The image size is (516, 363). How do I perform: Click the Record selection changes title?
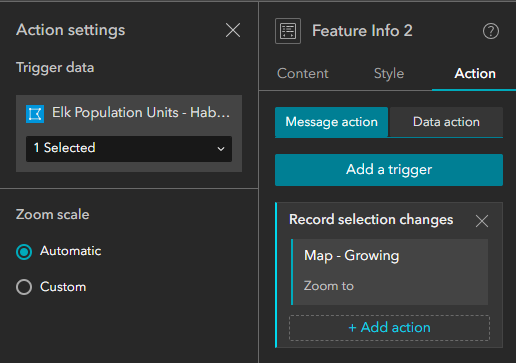tap(371, 220)
